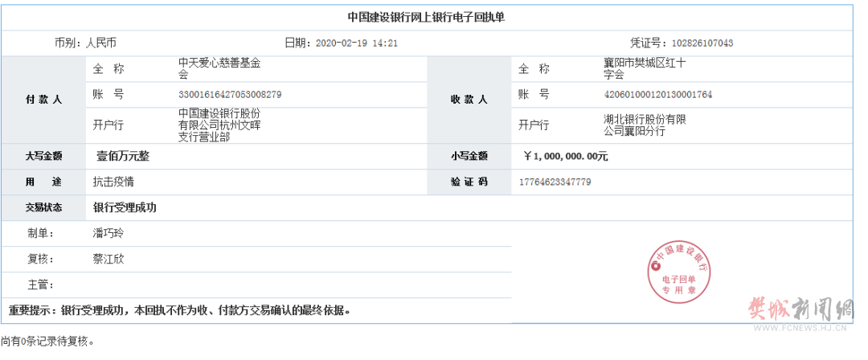The image size is (868, 360).
Task: Click the 收款人 header cell
Action: tap(469, 100)
